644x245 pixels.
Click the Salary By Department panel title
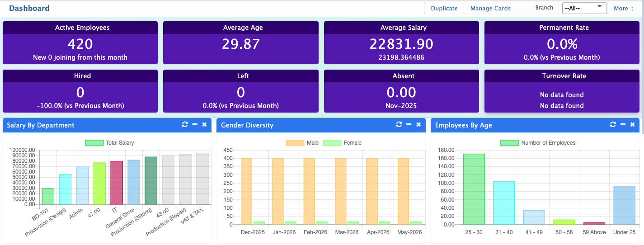(41, 125)
